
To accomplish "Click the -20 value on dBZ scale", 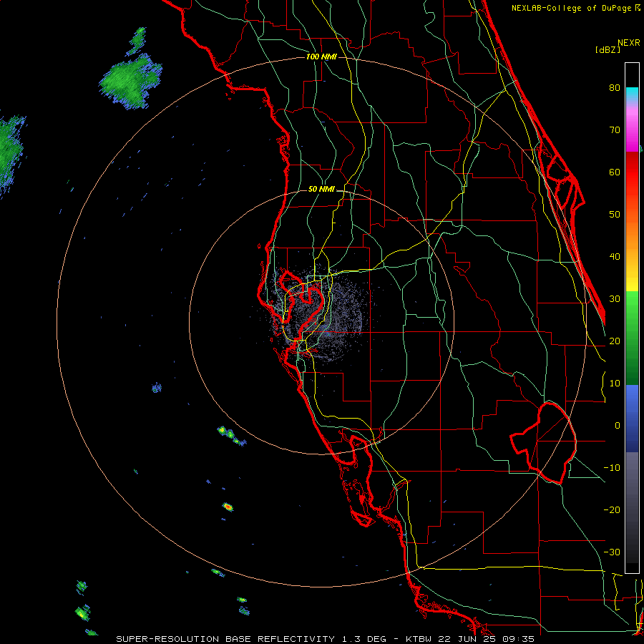I will click(x=612, y=509).
